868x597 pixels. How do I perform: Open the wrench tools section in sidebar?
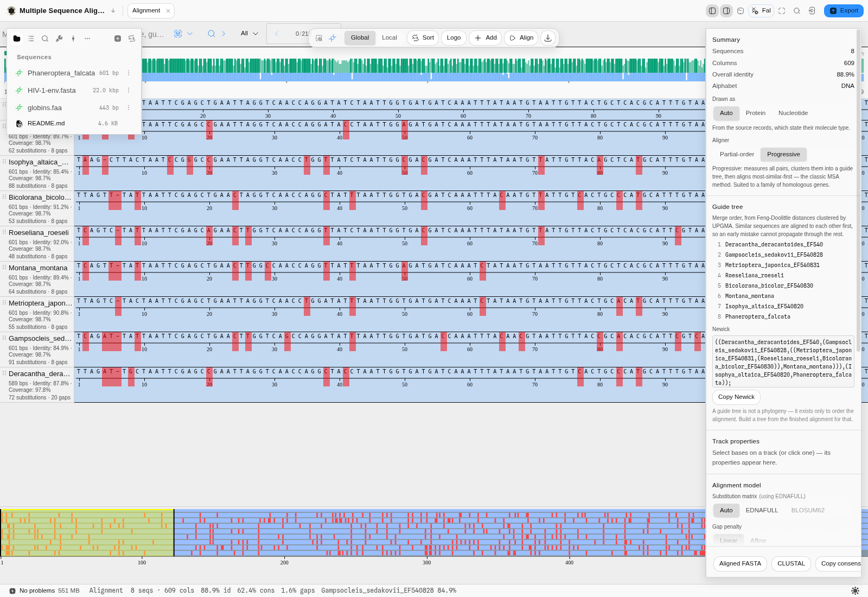(59, 39)
